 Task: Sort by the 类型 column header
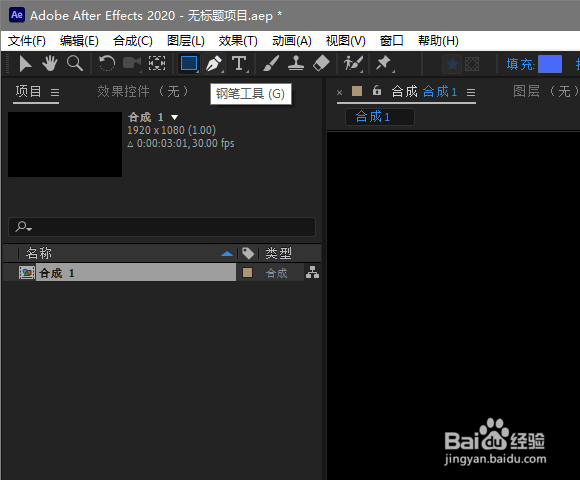coord(279,253)
